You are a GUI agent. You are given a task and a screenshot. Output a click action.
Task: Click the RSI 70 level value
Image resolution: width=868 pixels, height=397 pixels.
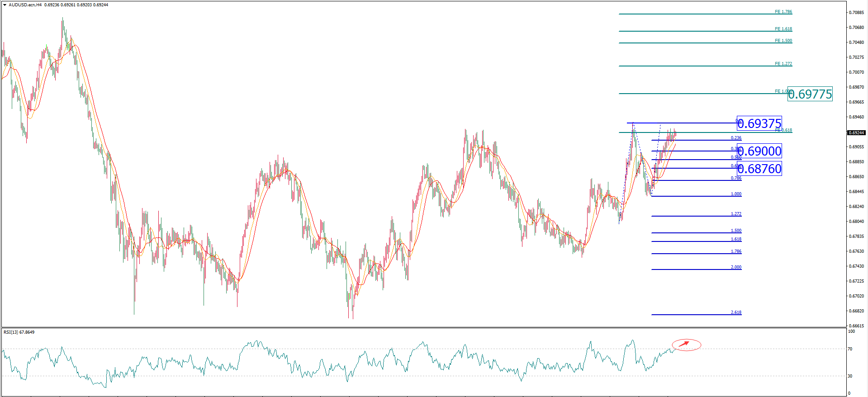[850, 349]
